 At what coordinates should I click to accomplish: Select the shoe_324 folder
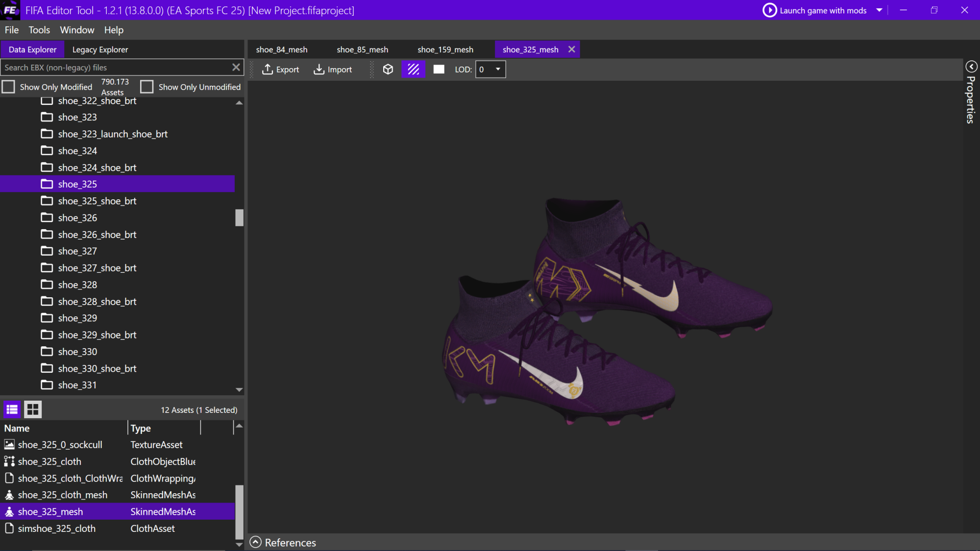coord(77,151)
